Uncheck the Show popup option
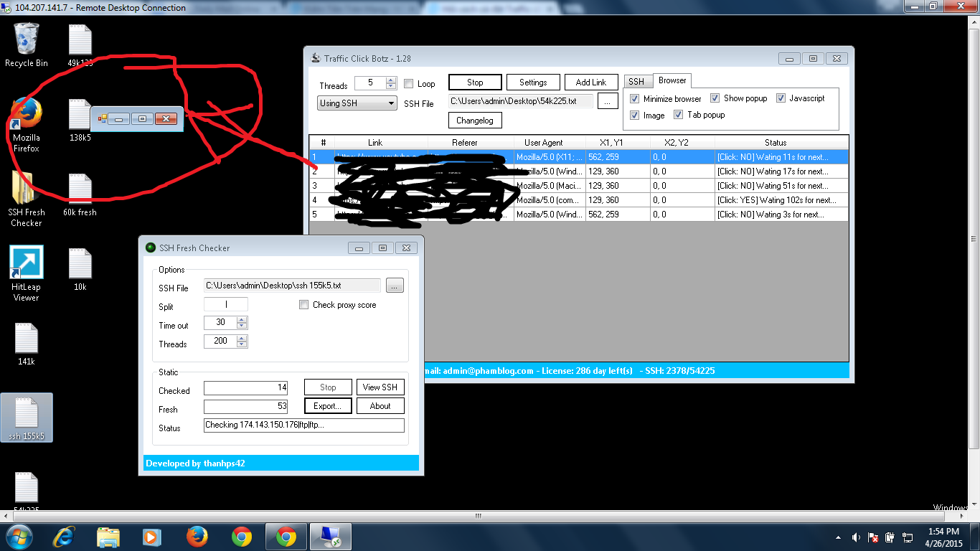 pos(715,98)
